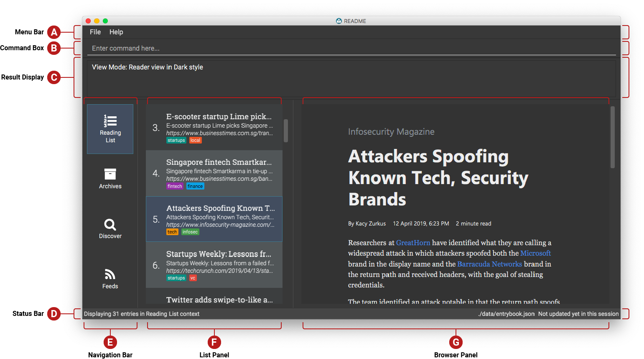Click the article headline Attackers Spoofing
The height and width of the screenshot is (359, 644).
point(438,178)
